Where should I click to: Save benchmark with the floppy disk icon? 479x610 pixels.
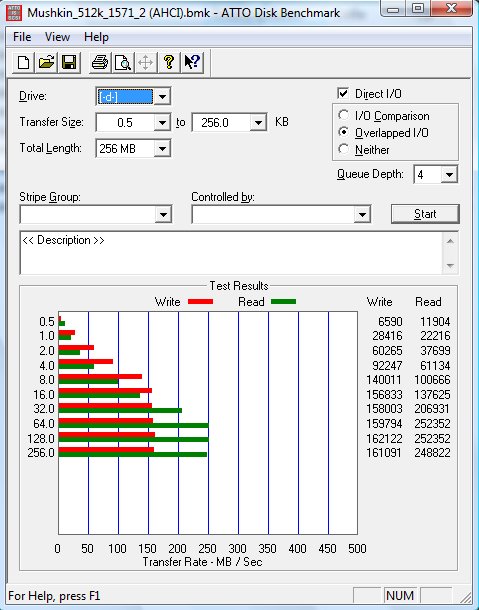pos(69,62)
